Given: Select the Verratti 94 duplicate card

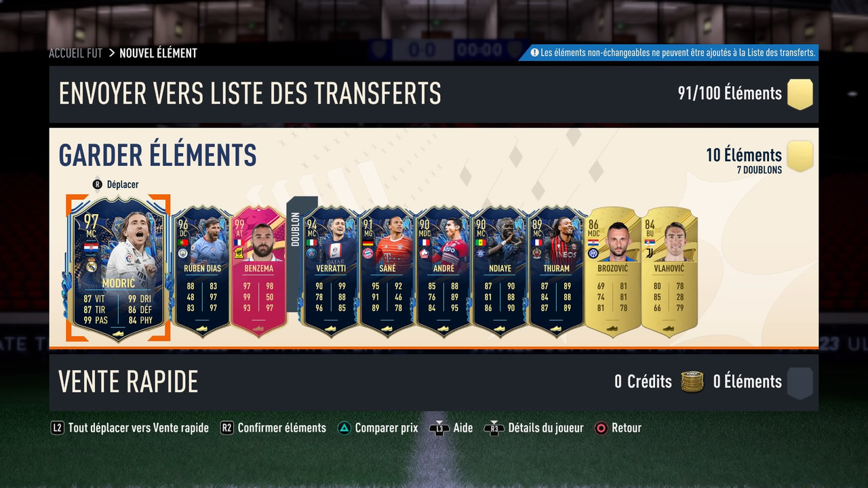Looking at the screenshot, I should pyautogui.click(x=330, y=271).
